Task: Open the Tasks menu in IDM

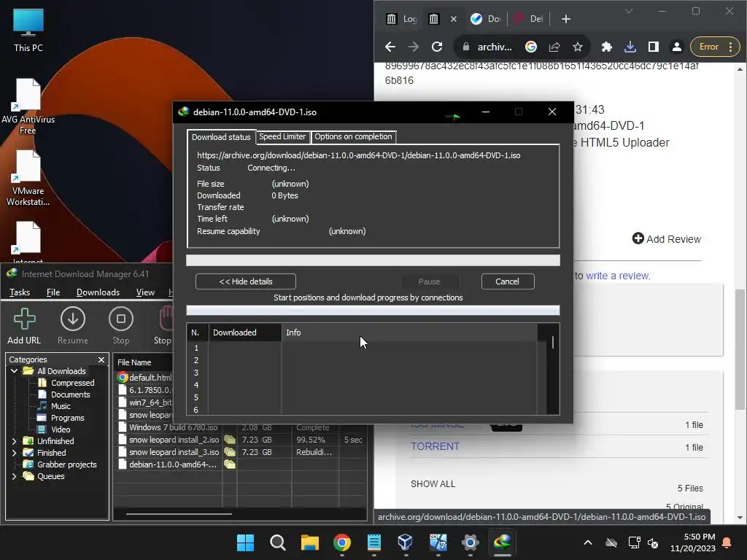Action: pyautogui.click(x=20, y=292)
